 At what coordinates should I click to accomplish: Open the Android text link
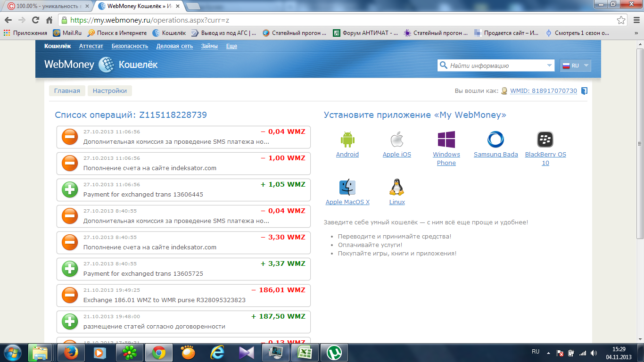[347, 155]
